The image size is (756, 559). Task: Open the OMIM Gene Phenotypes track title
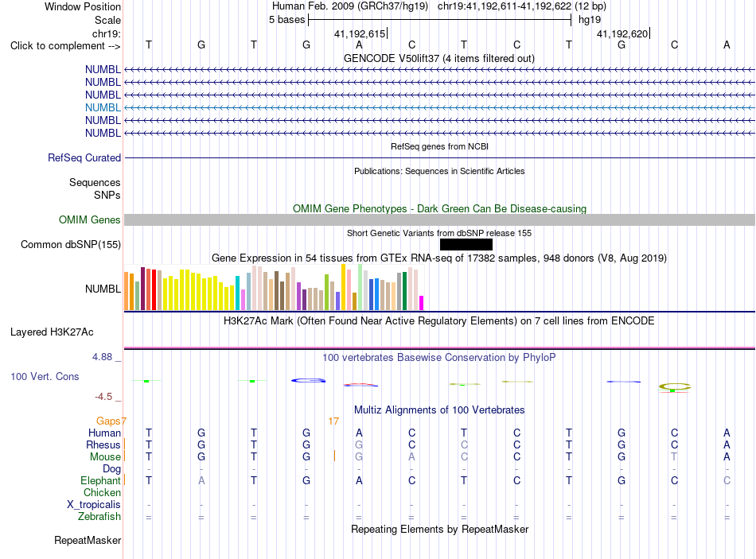[439, 208]
